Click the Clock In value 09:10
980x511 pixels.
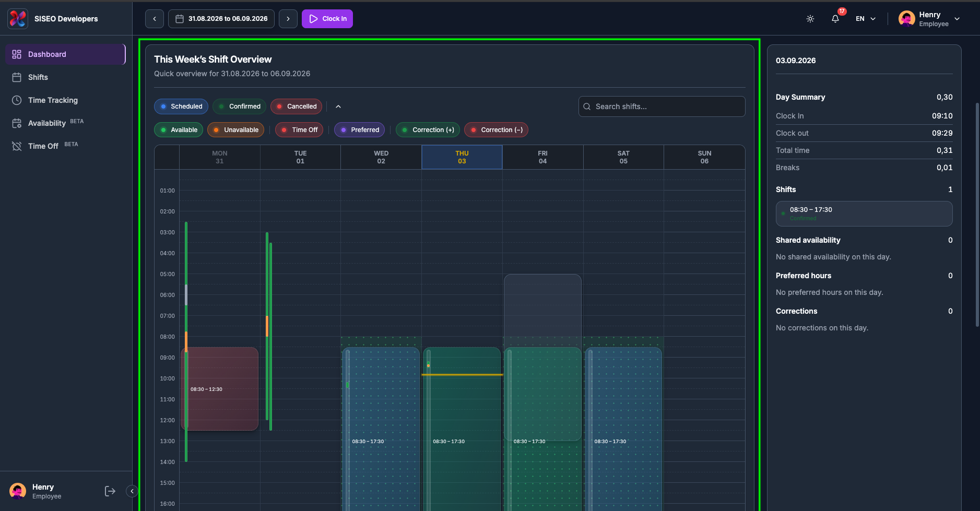click(942, 116)
